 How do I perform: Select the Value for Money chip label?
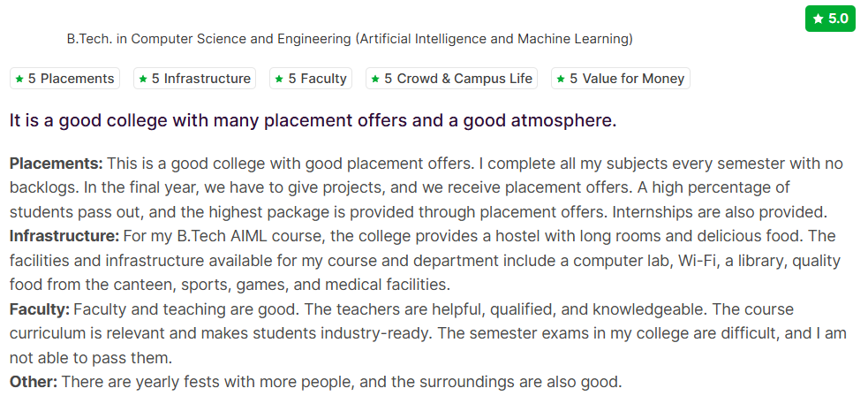point(627,79)
